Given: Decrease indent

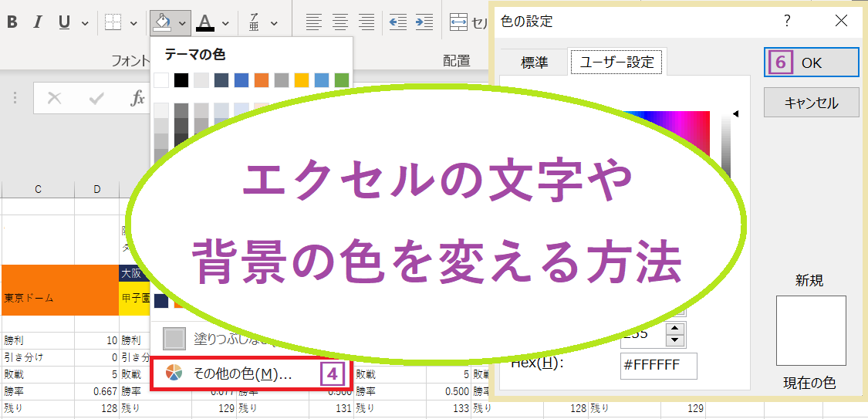Looking at the screenshot, I should tap(398, 22).
